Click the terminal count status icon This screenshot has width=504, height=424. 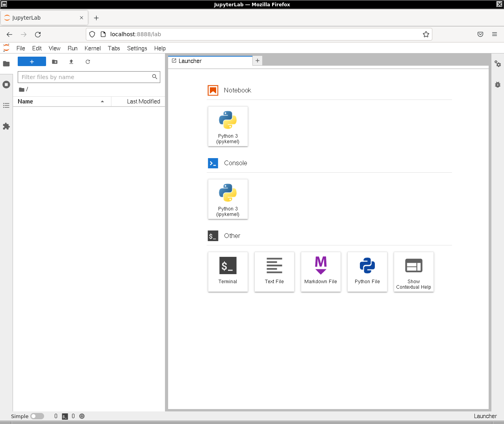click(65, 416)
